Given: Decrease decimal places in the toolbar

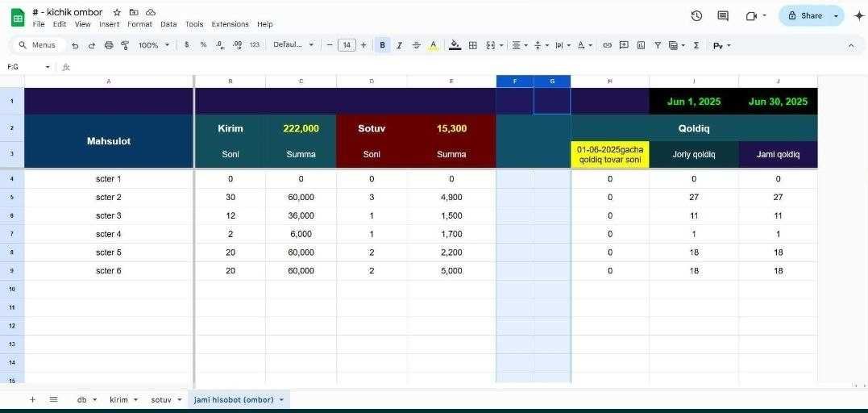Looking at the screenshot, I should [220, 45].
